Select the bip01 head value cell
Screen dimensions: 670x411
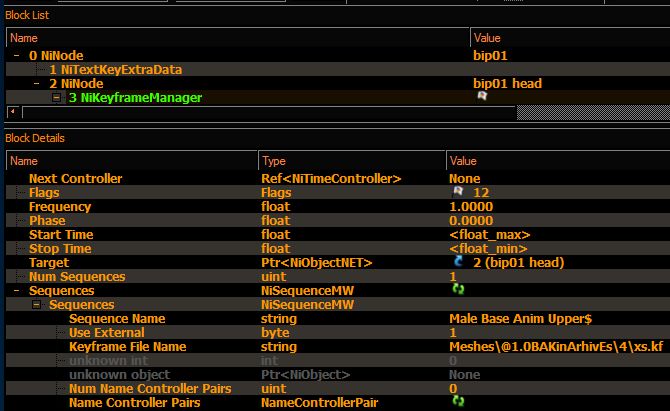[507, 84]
